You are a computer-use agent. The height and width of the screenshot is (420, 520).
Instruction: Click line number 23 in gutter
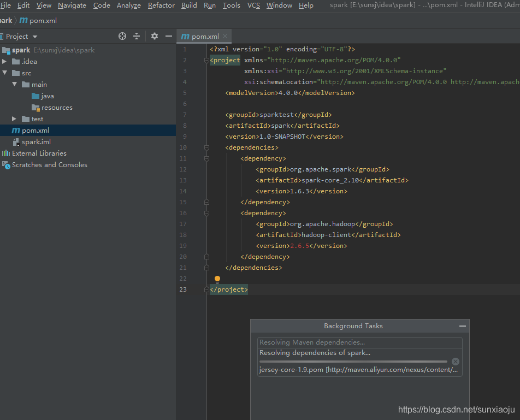[x=183, y=289]
